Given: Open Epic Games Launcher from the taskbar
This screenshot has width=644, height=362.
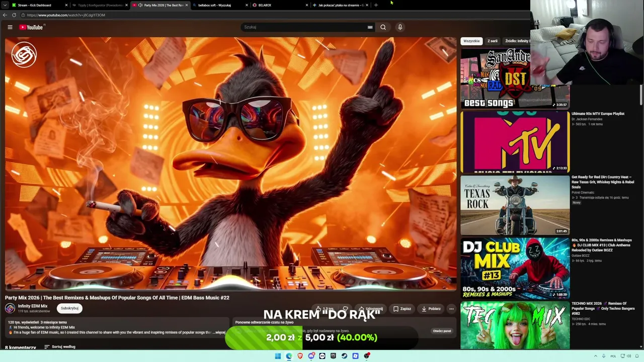Looking at the screenshot, I should (334, 356).
